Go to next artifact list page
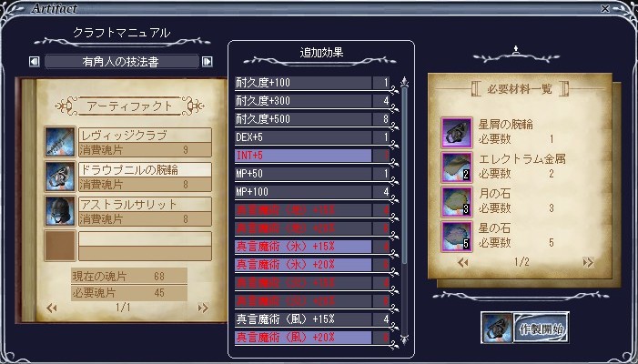The height and width of the screenshot is (364, 638). coord(203,308)
